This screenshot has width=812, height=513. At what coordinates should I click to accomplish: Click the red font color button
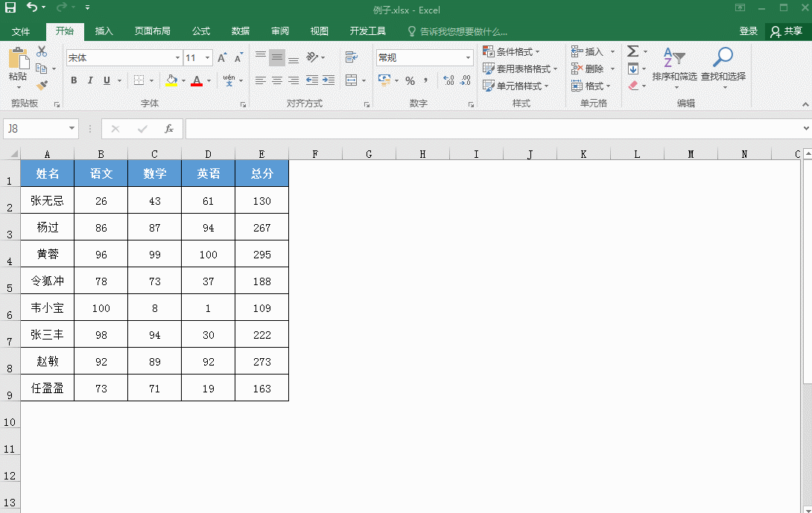click(196, 80)
